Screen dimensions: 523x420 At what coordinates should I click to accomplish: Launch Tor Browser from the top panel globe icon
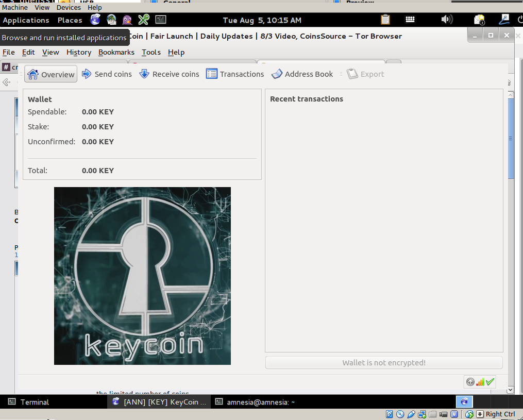click(x=95, y=20)
